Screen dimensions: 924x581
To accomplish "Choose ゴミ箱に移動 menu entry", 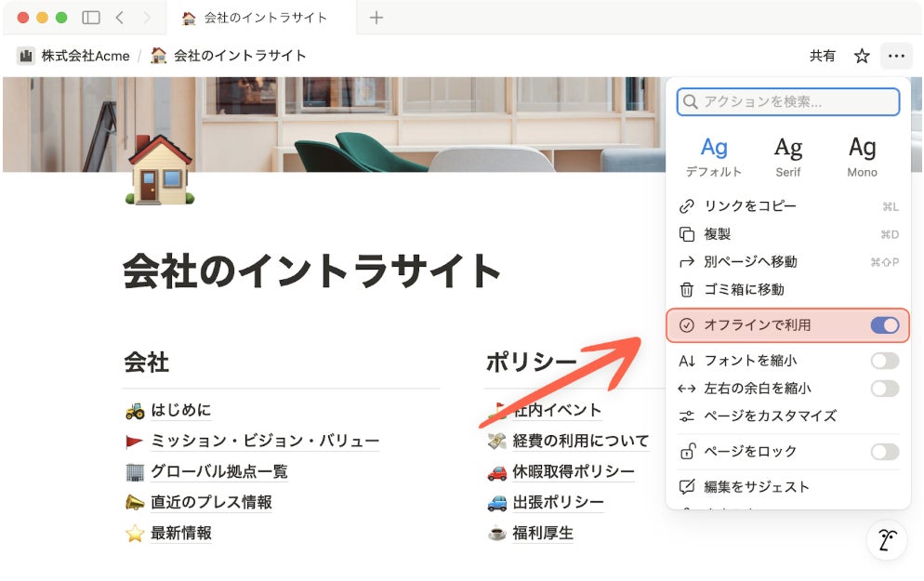I will point(788,289).
